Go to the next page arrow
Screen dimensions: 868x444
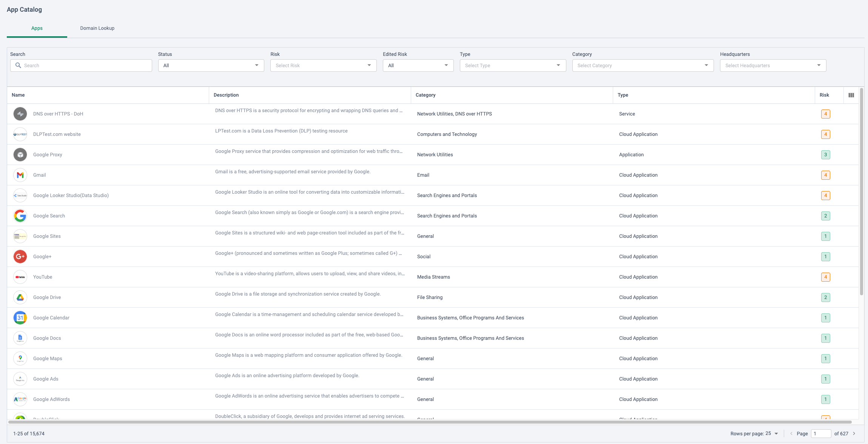(854, 433)
